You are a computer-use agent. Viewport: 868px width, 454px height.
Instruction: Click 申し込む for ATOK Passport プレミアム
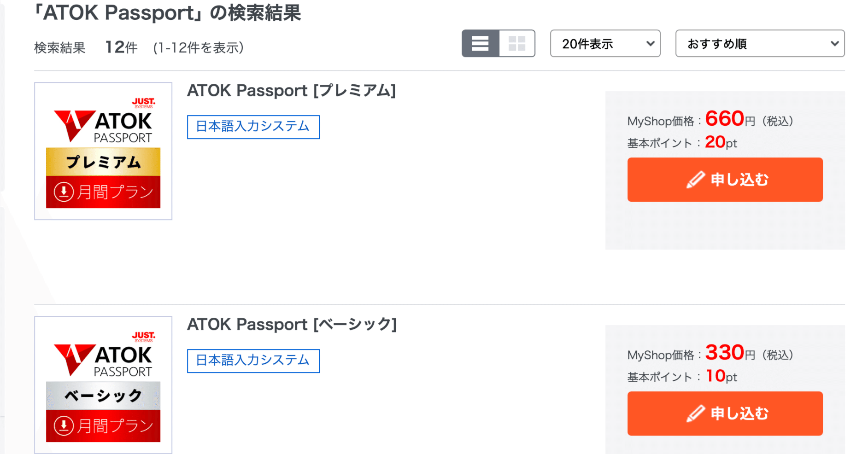pos(725,180)
